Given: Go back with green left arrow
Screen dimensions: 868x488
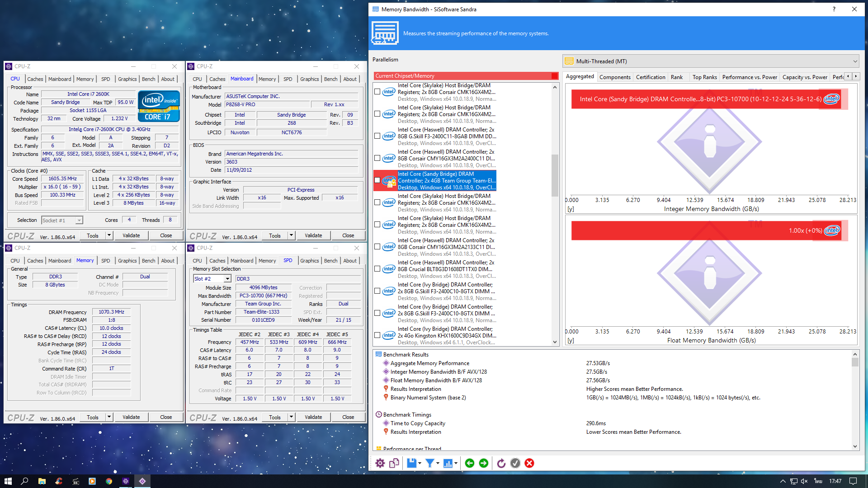Looking at the screenshot, I should pyautogui.click(x=469, y=463).
